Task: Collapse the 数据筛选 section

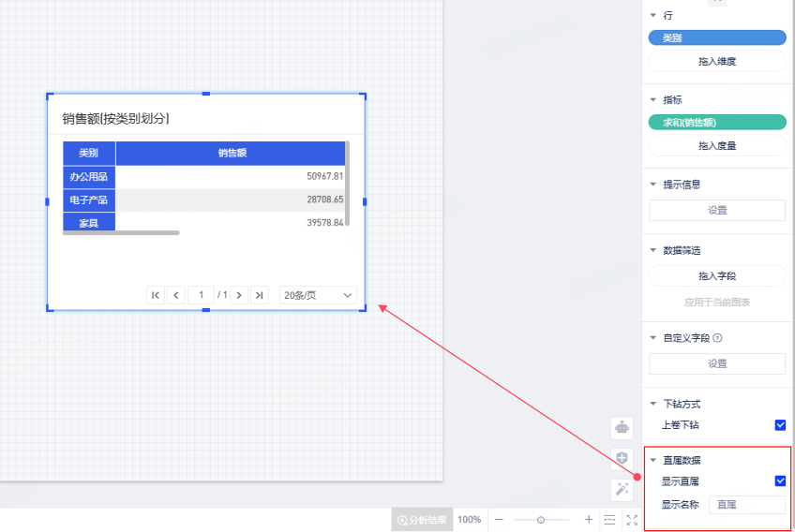Action: (x=653, y=251)
